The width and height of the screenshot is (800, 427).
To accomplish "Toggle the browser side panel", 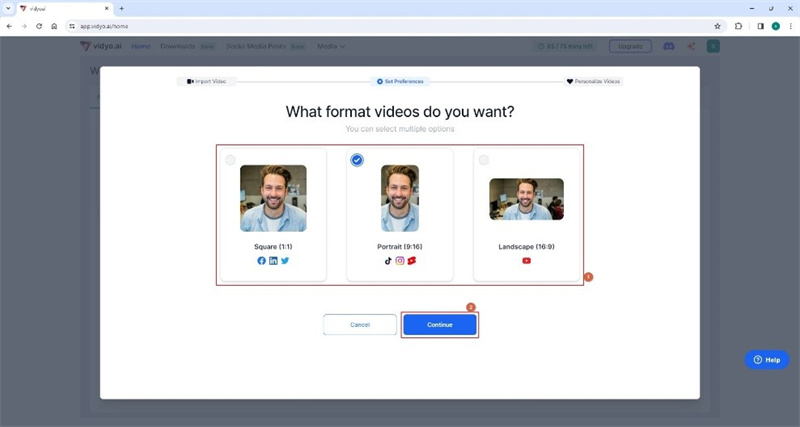I will [760, 26].
